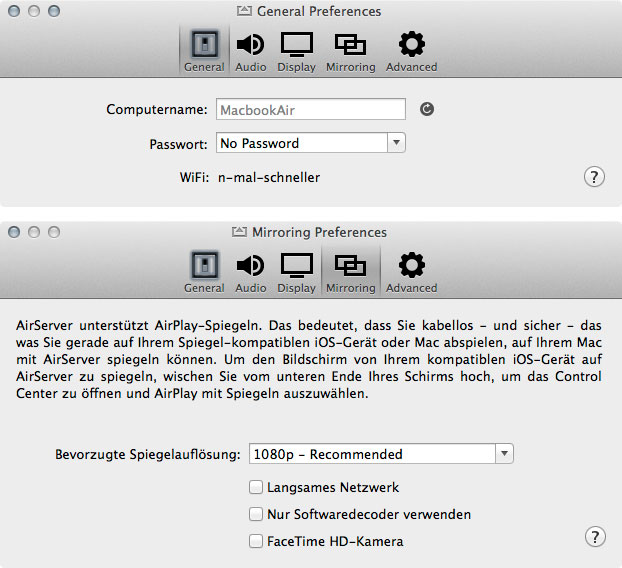The height and width of the screenshot is (568, 622).
Task: Open the Passwort dropdown showing No Password
Action: point(311,143)
